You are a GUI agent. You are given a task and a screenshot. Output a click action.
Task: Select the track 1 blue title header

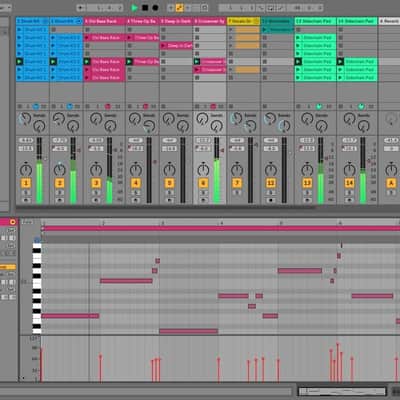pyautogui.click(x=32, y=21)
